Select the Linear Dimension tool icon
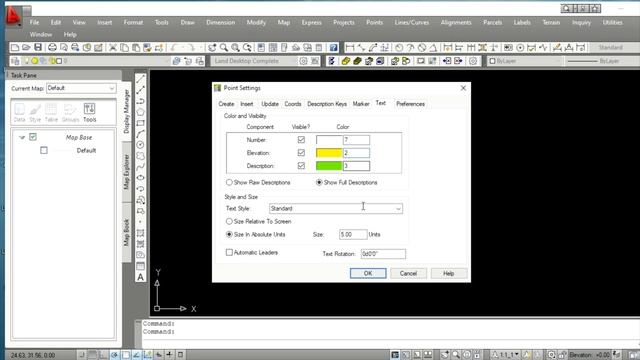 point(350,48)
